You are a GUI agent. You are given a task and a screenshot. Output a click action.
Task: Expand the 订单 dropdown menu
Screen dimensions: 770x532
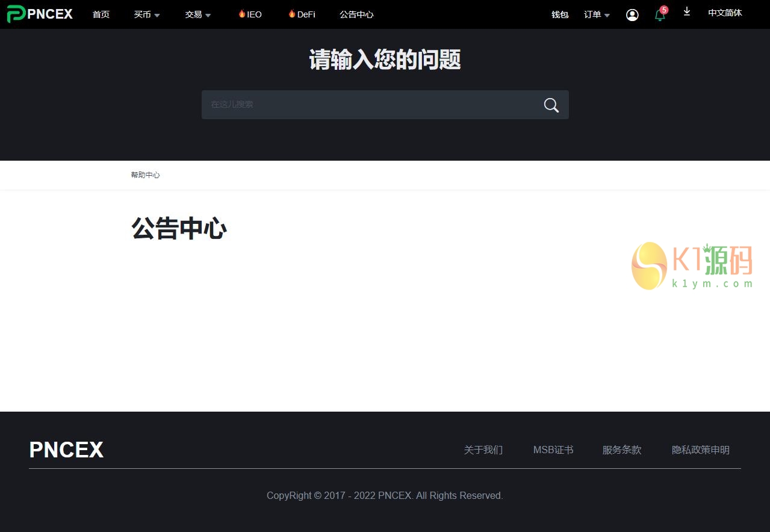click(x=597, y=14)
